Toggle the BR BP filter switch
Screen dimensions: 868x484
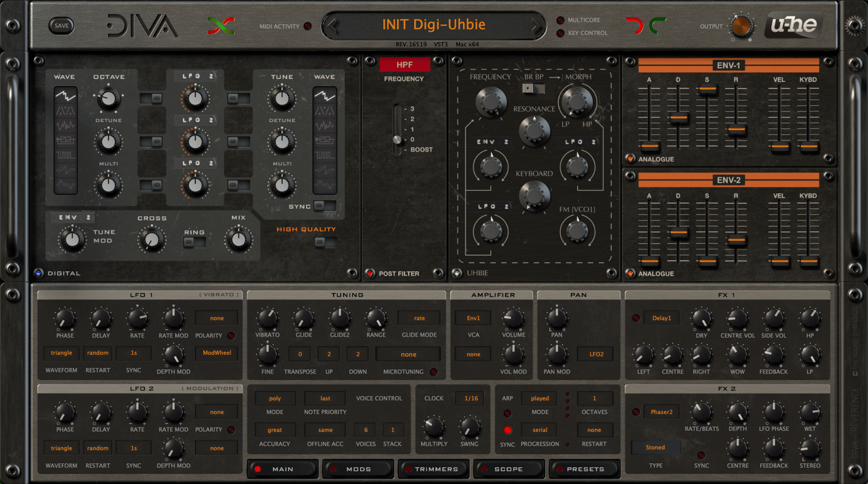(x=534, y=88)
